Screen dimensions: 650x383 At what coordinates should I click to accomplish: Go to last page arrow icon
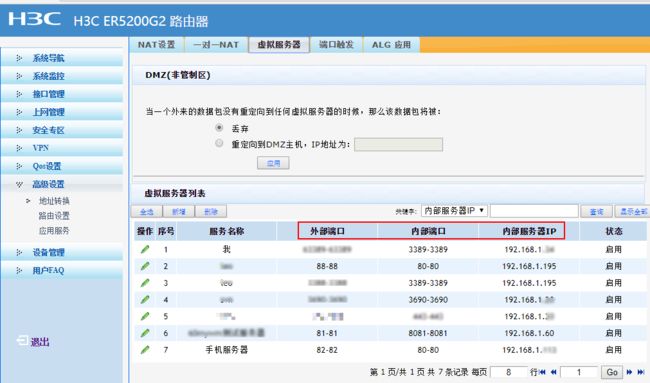tap(640, 372)
